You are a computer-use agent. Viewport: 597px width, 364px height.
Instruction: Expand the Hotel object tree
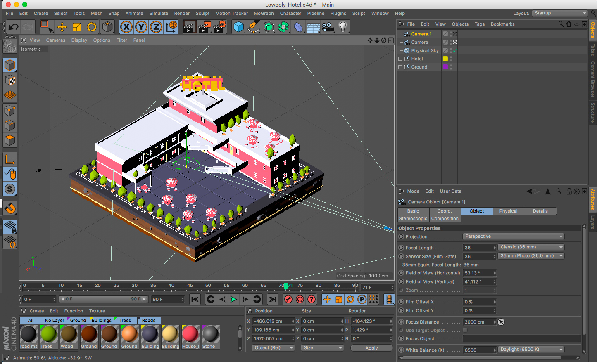point(400,59)
